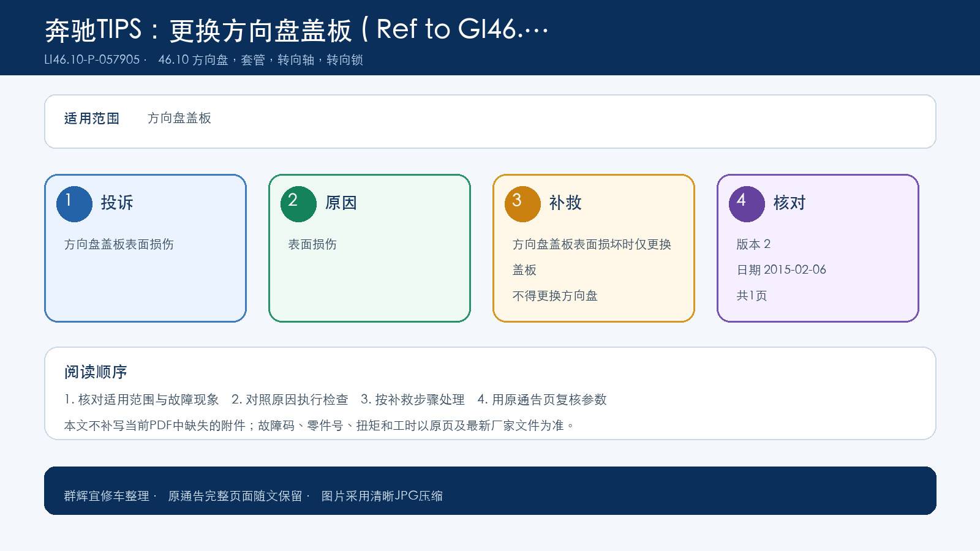Click the footer text 图片采用清晰JPG压缩
Viewport: 980px width, 551px height.
coord(382,496)
